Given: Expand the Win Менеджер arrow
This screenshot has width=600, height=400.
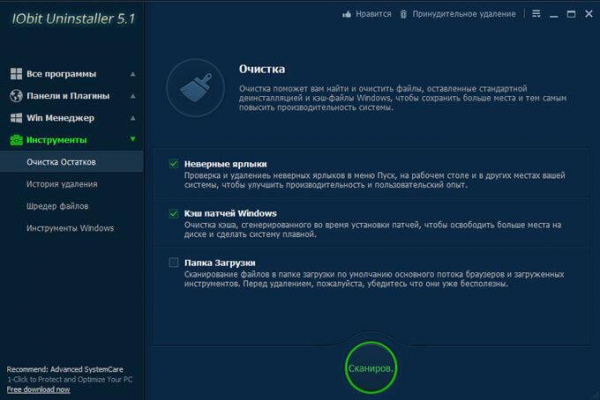Looking at the screenshot, I should (133, 118).
